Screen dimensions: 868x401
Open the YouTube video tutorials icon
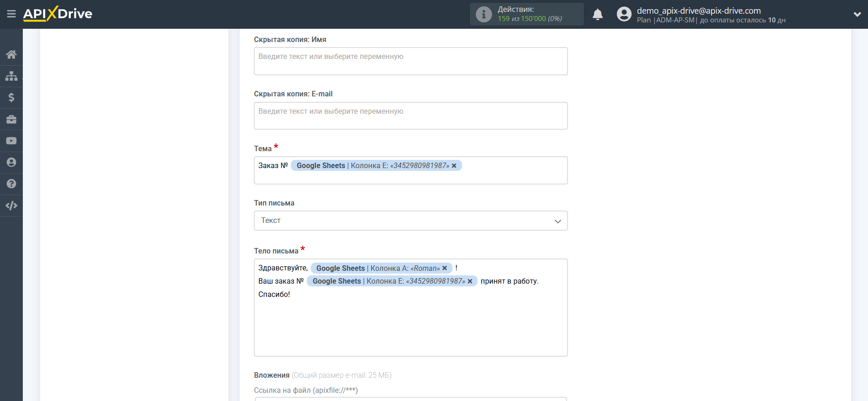[11, 141]
